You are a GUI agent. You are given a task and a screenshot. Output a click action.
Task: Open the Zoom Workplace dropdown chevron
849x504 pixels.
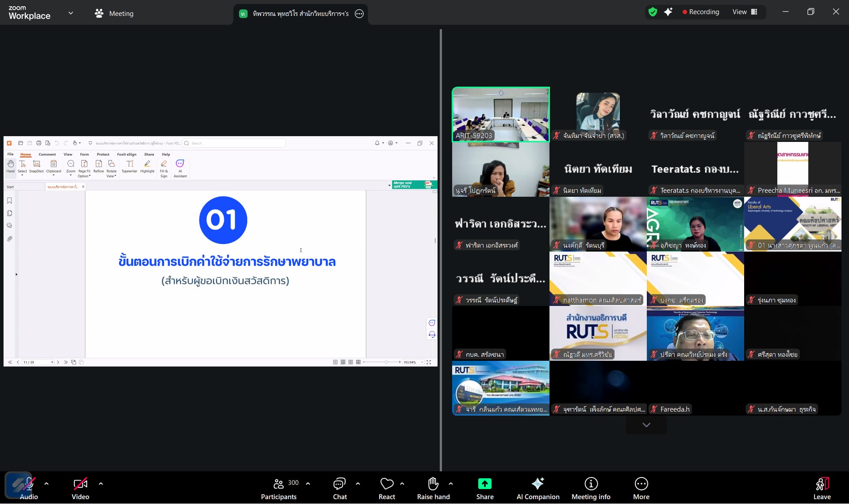pos(71,13)
